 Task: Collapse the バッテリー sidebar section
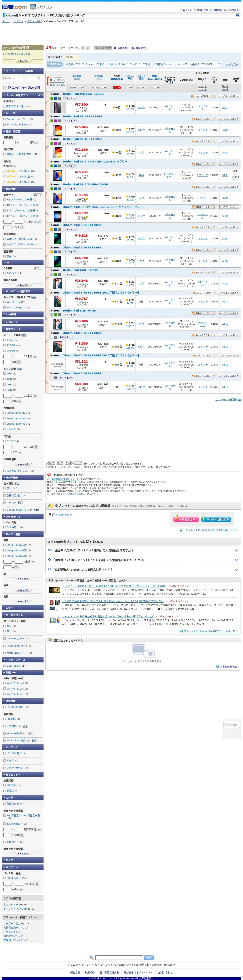23,867
